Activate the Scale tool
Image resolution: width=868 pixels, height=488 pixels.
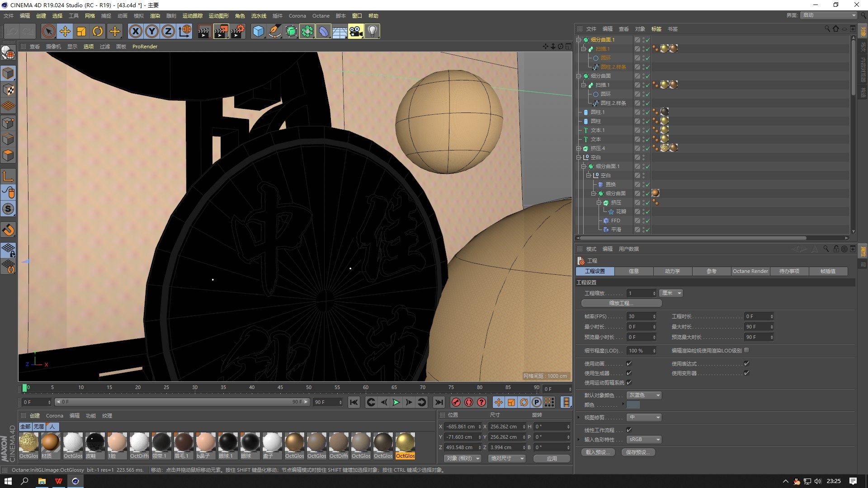pyautogui.click(x=81, y=31)
